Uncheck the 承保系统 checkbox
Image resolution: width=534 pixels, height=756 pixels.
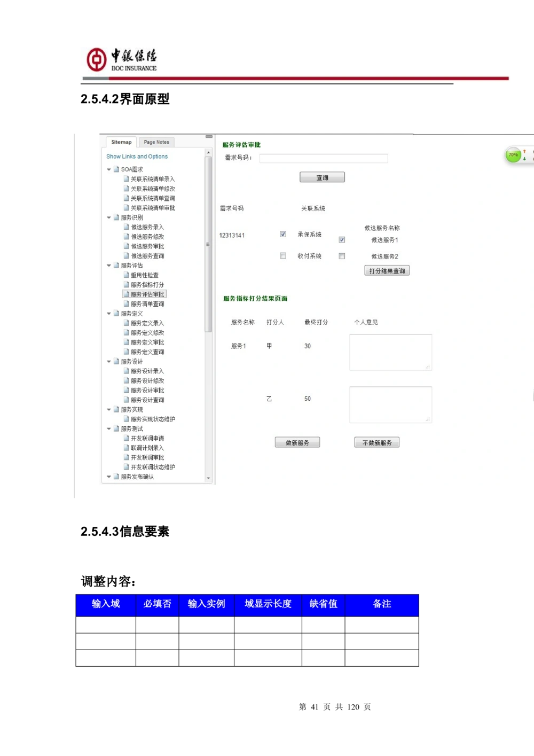pyautogui.click(x=283, y=234)
